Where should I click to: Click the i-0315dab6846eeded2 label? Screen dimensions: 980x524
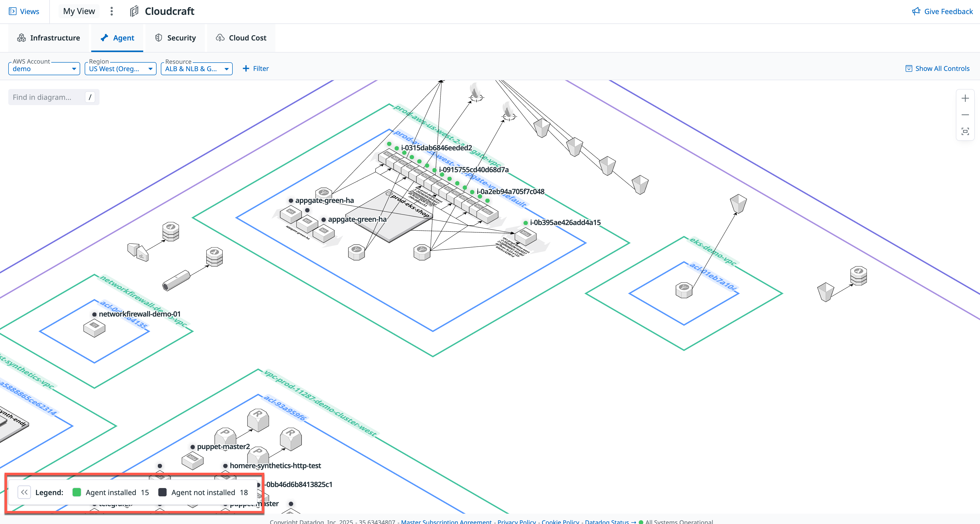click(x=436, y=148)
